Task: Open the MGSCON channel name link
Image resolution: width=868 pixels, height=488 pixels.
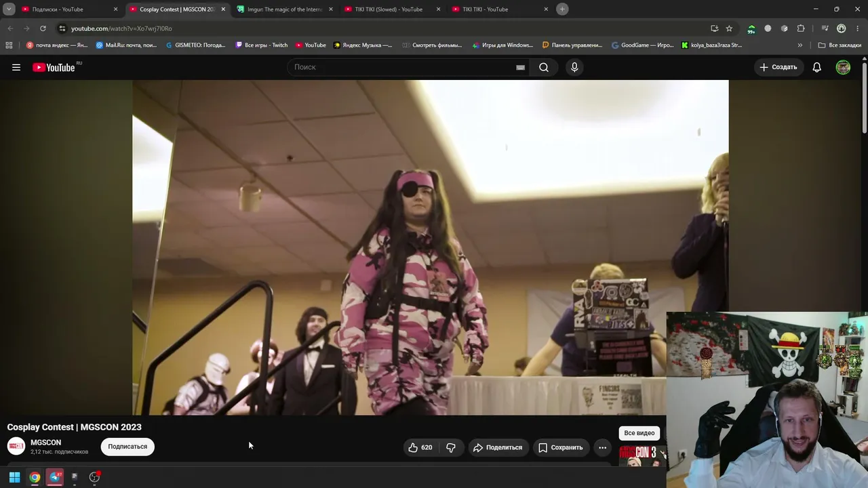Action: pyautogui.click(x=45, y=443)
